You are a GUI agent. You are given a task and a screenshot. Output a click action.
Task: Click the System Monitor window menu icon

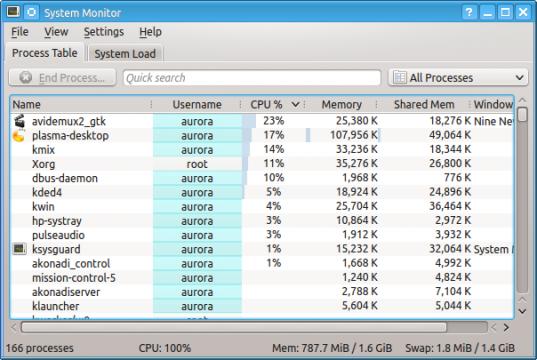[13, 12]
